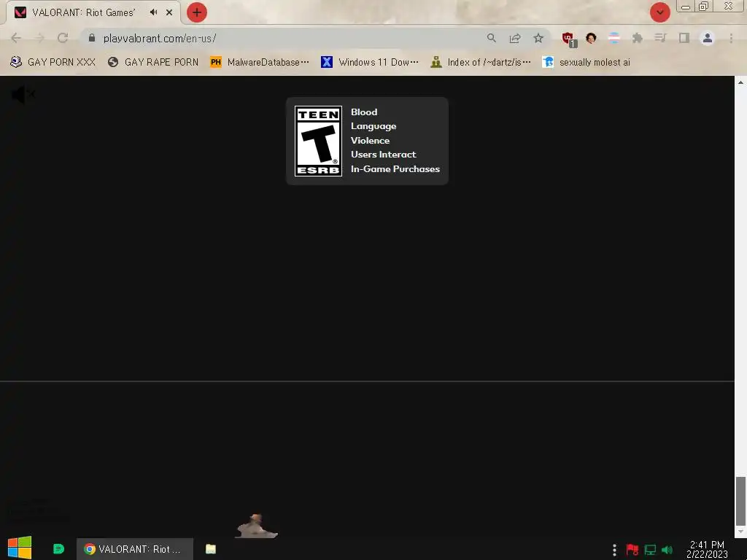Go back to the previous page
Viewport: 747px width, 560px height.
(x=16, y=38)
